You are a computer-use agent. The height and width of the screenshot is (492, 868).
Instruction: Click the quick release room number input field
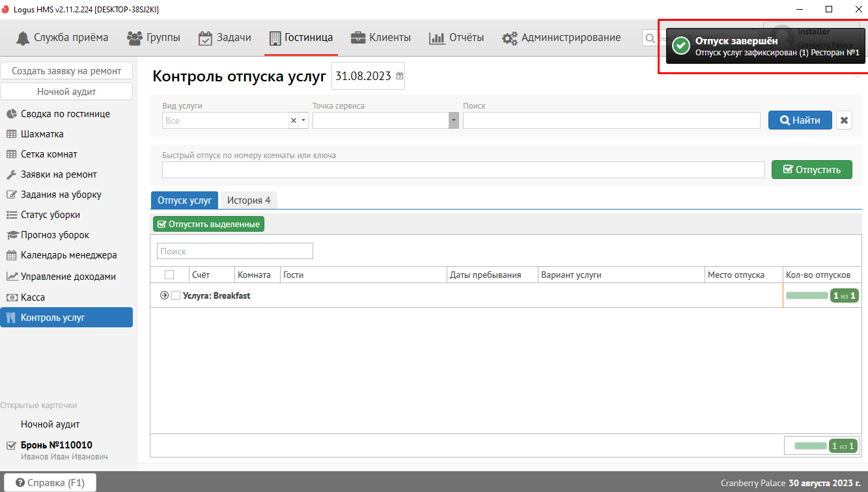463,170
